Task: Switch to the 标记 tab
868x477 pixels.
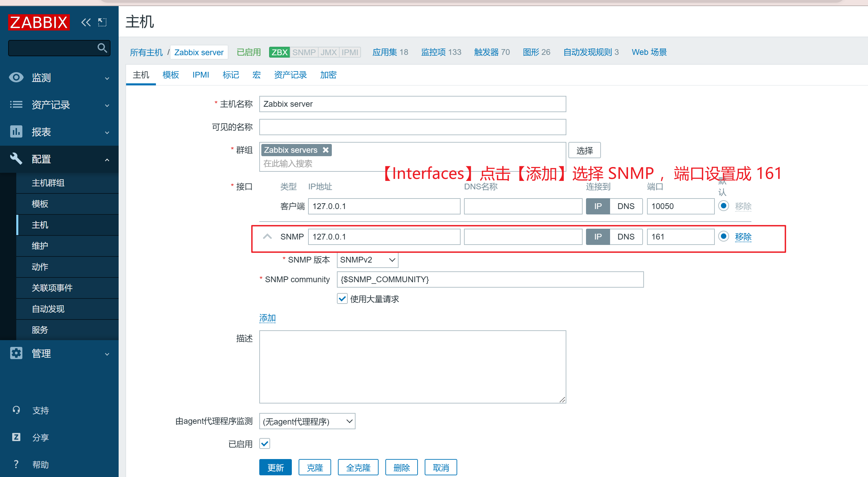Action: coord(230,75)
